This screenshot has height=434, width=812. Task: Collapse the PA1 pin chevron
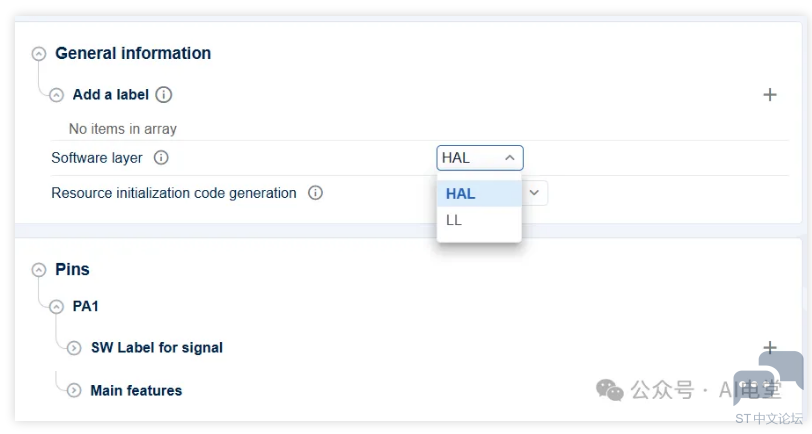pyautogui.click(x=57, y=307)
